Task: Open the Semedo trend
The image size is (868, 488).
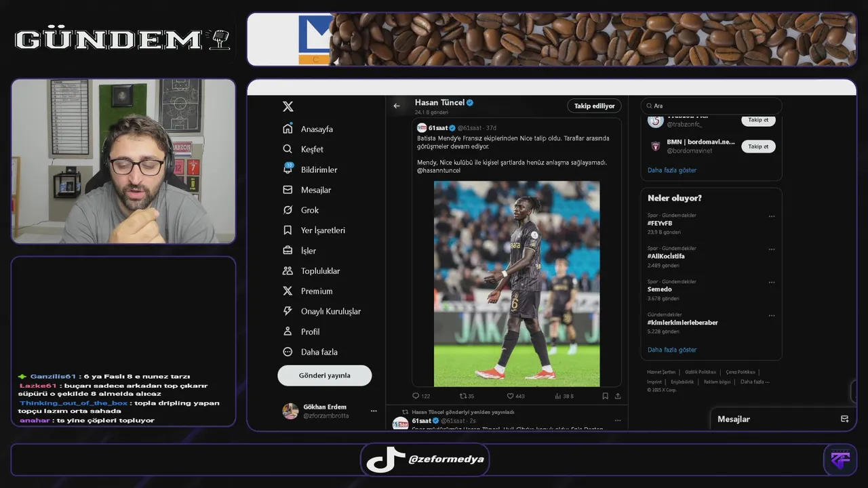Action: [660, 289]
